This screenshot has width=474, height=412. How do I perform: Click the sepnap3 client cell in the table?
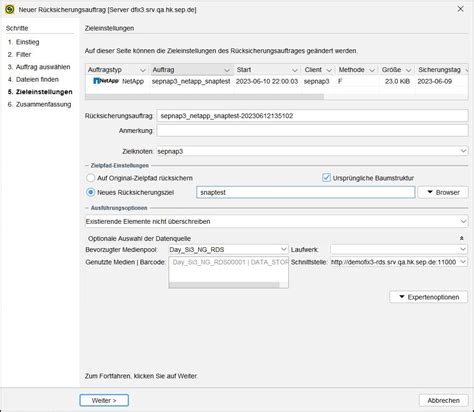coord(317,81)
